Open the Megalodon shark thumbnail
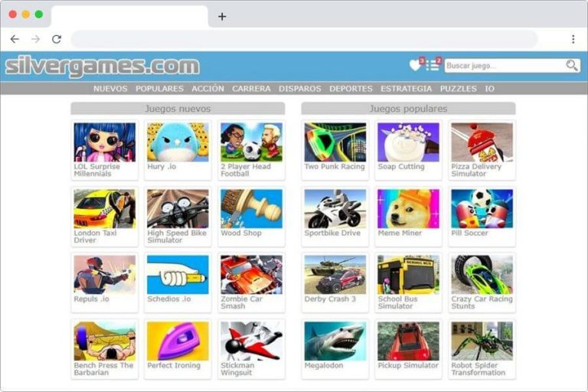 tap(335, 341)
